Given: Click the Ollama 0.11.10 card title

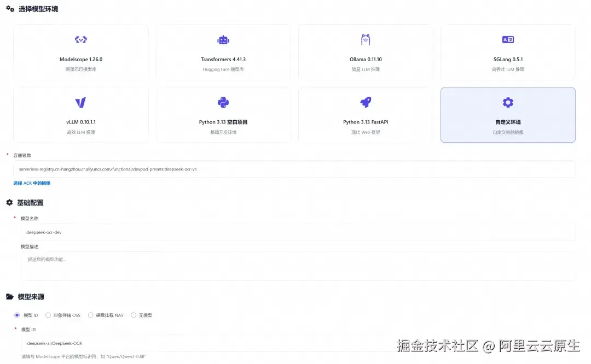Looking at the screenshot, I should click(x=366, y=60).
